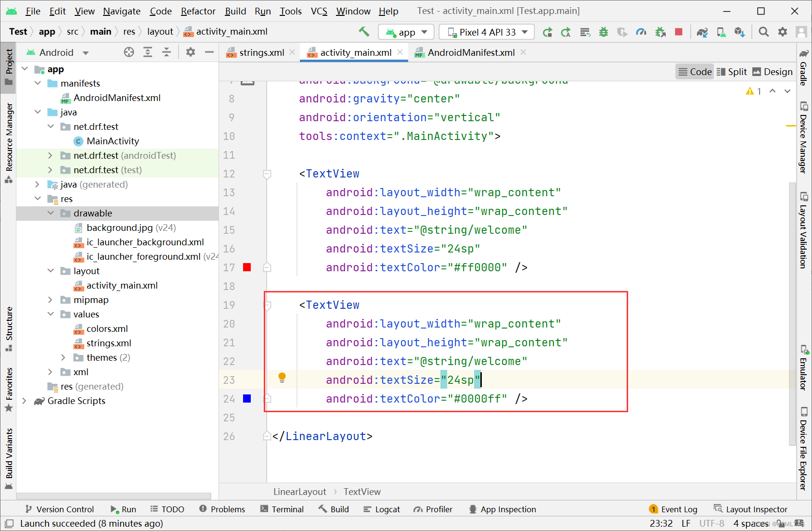This screenshot has width=812, height=531.
Task: Go to next highlighted error arrow
Action: 787,91
